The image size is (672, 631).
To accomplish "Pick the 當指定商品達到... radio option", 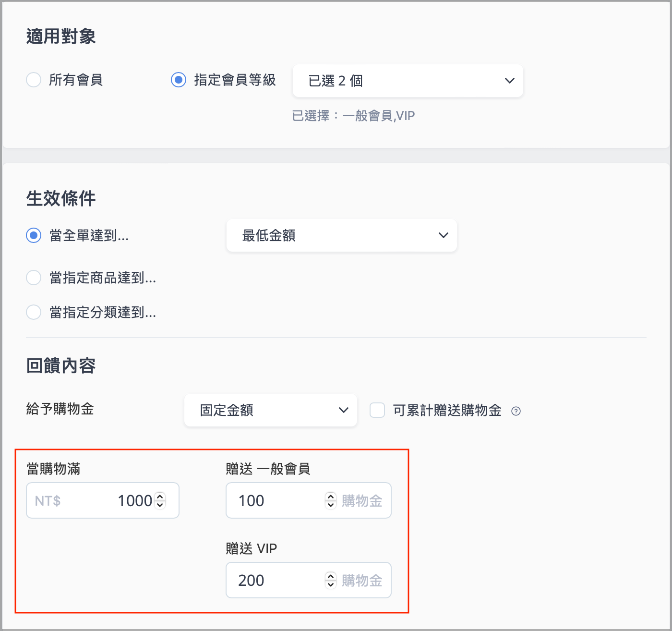I will point(34,278).
